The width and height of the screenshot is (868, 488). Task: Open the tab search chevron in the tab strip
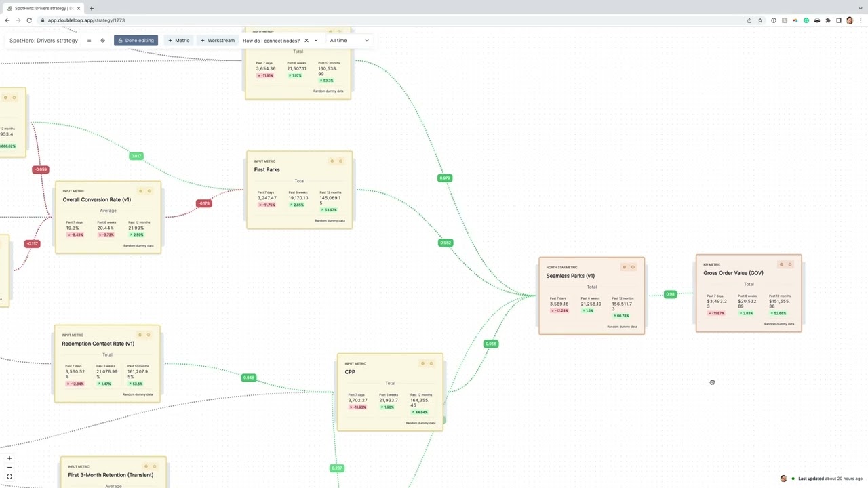[861, 8]
